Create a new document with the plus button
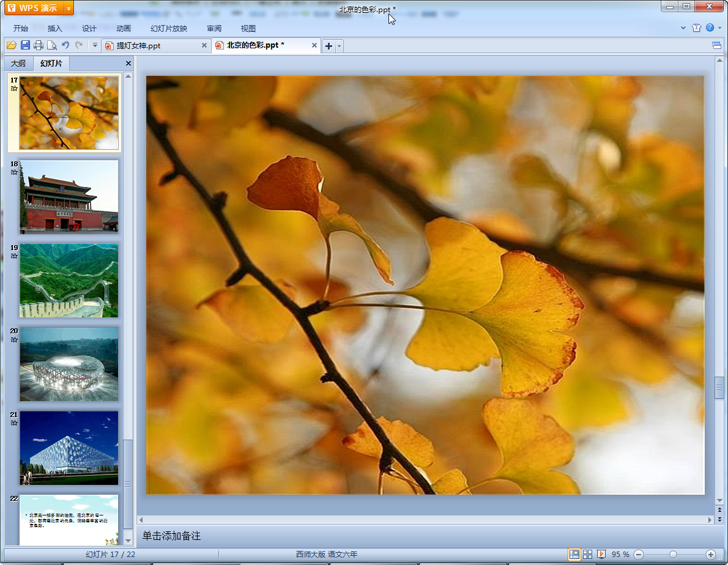This screenshot has height=565, width=728. coord(329,46)
